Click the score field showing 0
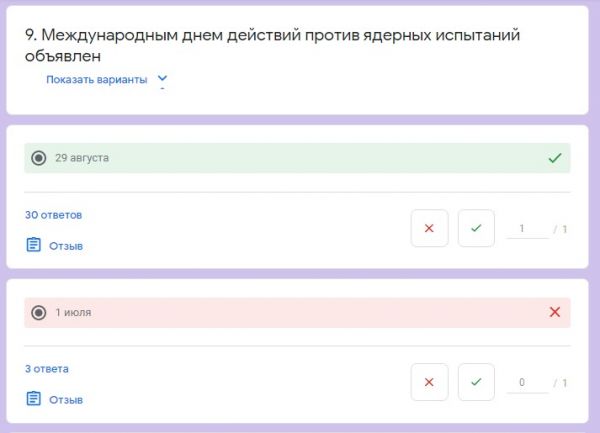 (x=527, y=383)
